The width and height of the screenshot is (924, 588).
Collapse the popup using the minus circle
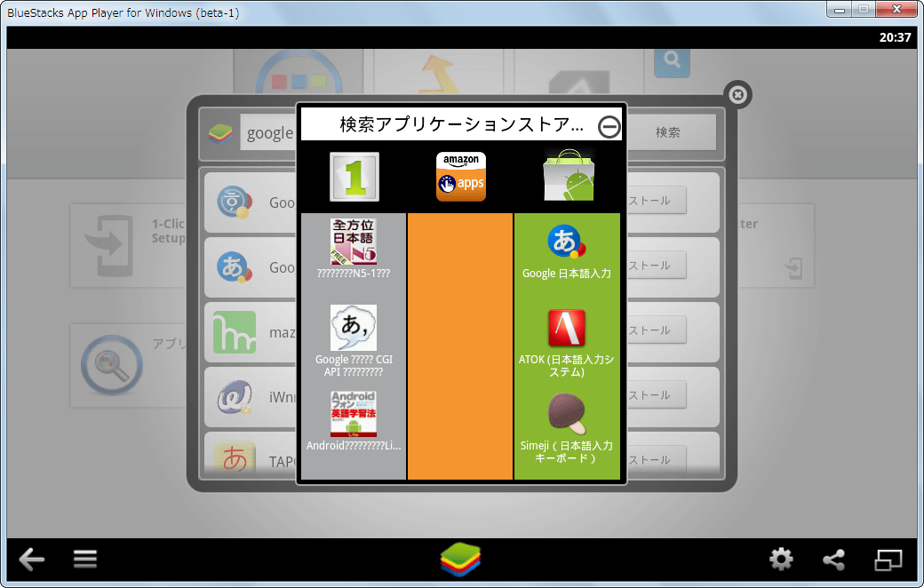[609, 127]
